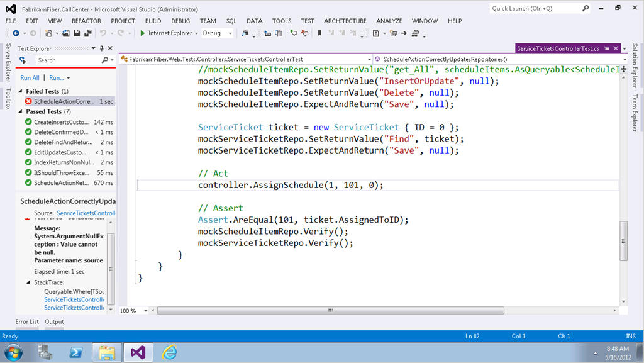
Task: Click the refresh icon in Test Explorer
Action: click(23, 60)
